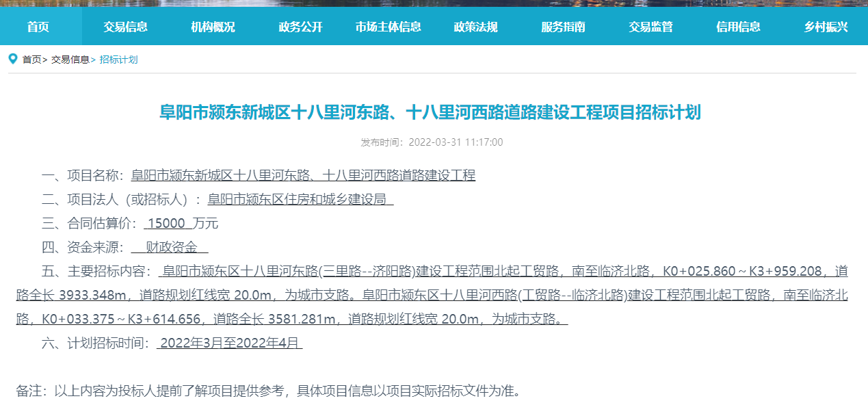The width and height of the screenshot is (868, 416).
Task: Click the blue article title heading
Action: (430, 112)
